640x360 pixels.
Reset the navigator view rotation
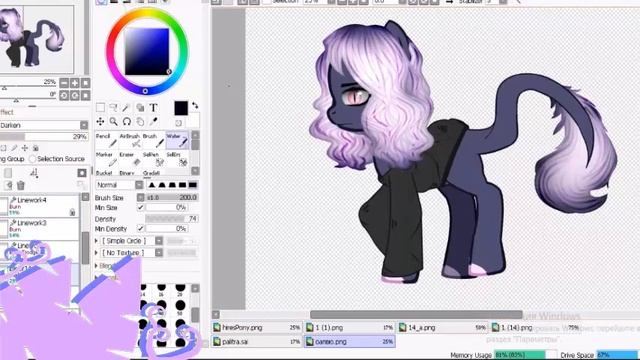(x=85, y=96)
